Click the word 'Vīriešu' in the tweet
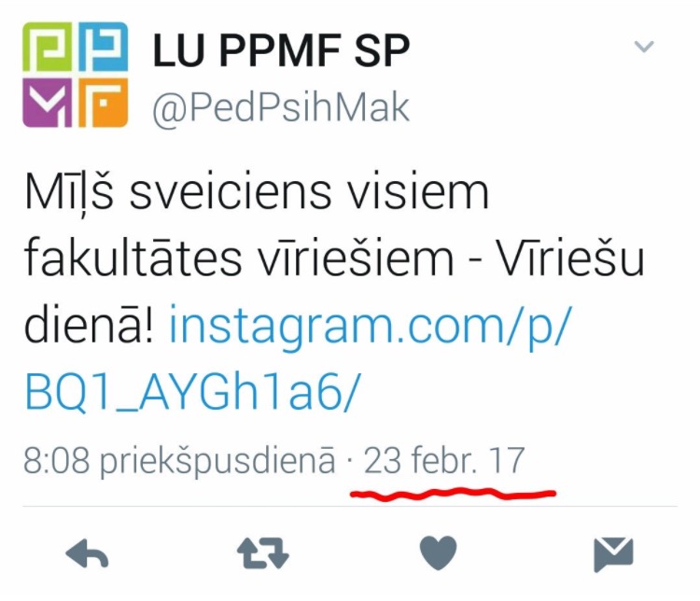Viewport: 700px width, 601px height. coord(570,258)
